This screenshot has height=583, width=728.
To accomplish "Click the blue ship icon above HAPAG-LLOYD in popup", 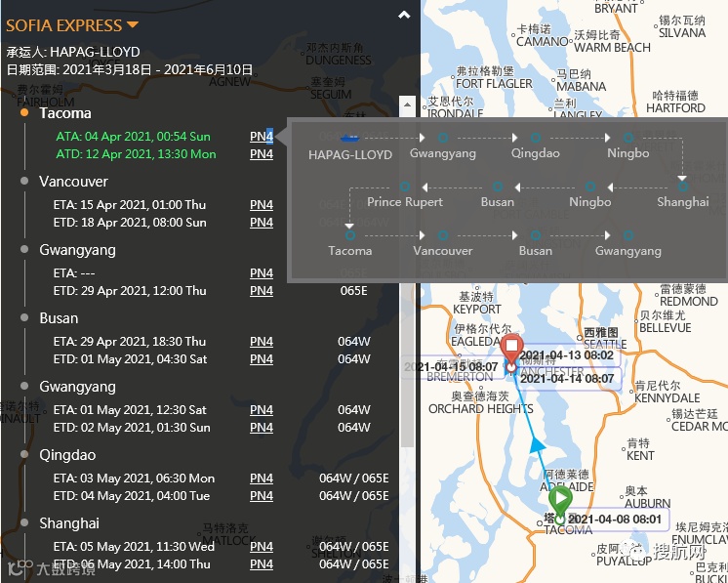I will click(x=349, y=138).
